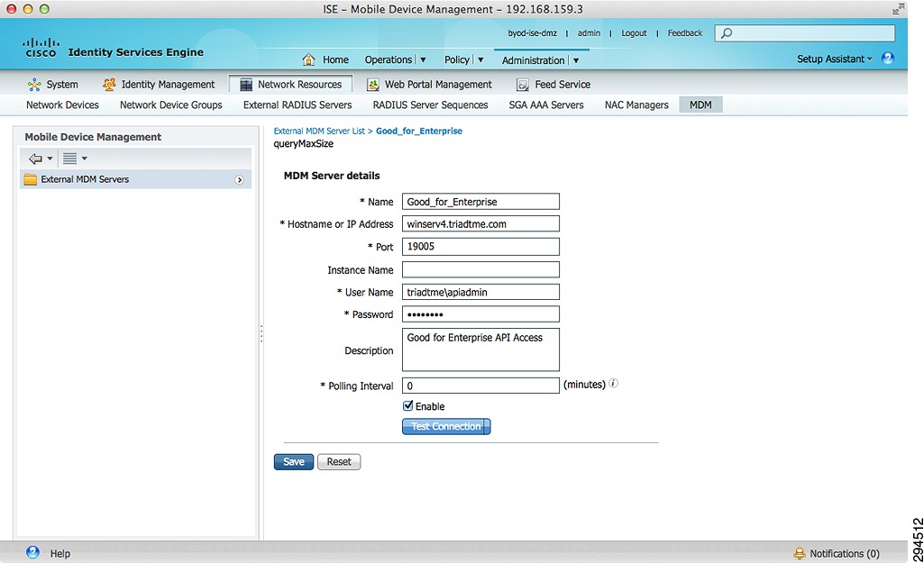Open the RADIUS Server Sequences subtab
The width and height of the screenshot is (924, 563).
point(430,104)
